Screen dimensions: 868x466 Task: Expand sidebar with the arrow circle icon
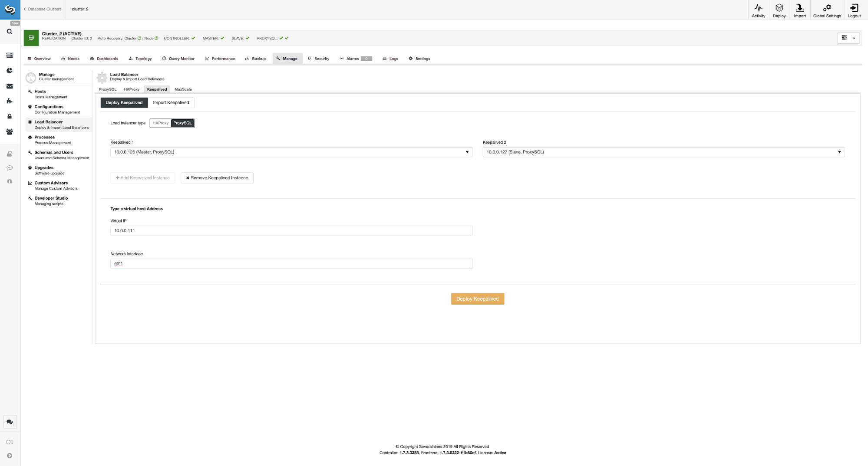(10, 456)
